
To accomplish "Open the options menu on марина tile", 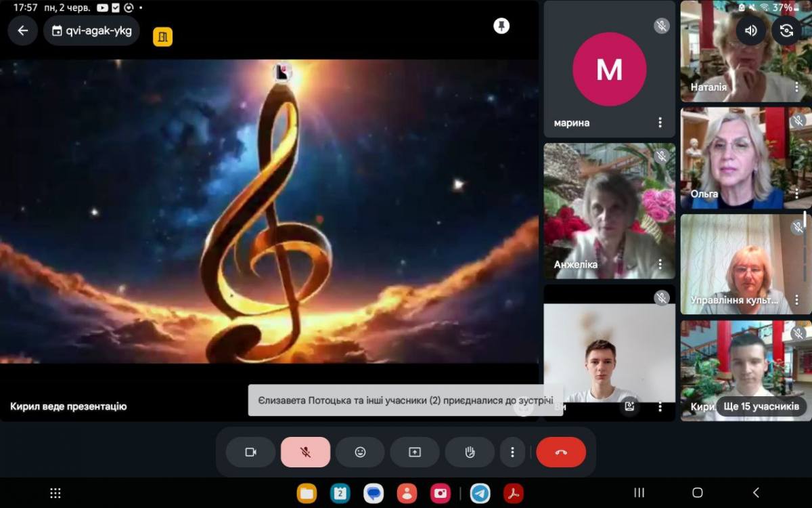I will pos(660,123).
